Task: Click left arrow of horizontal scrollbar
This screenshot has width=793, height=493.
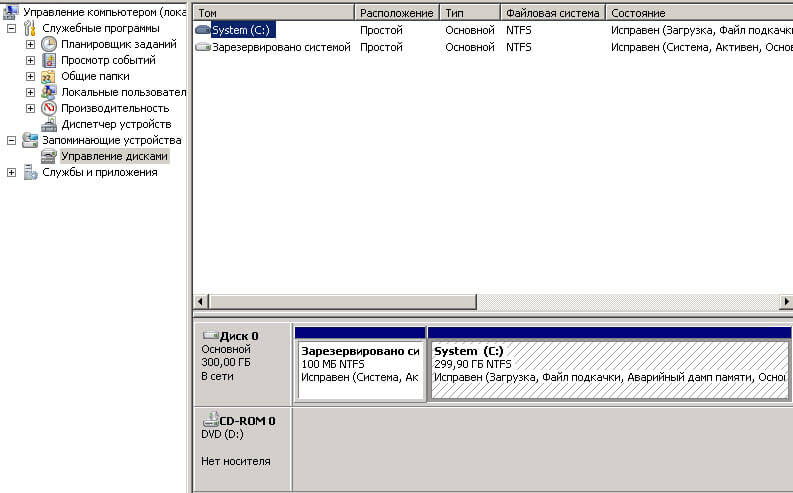Action: pyautogui.click(x=201, y=302)
